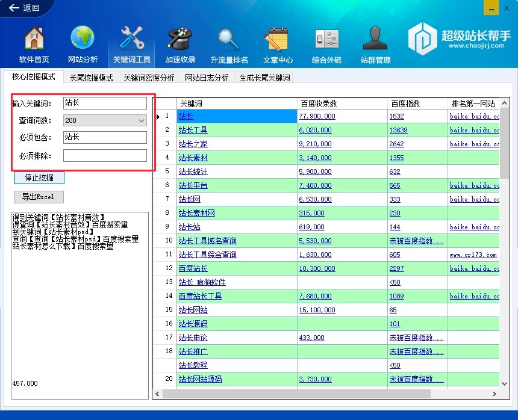Click the 输入关键词 text field
Image resolution: width=518 pixels, height=420 pixels.
point(105,103)
